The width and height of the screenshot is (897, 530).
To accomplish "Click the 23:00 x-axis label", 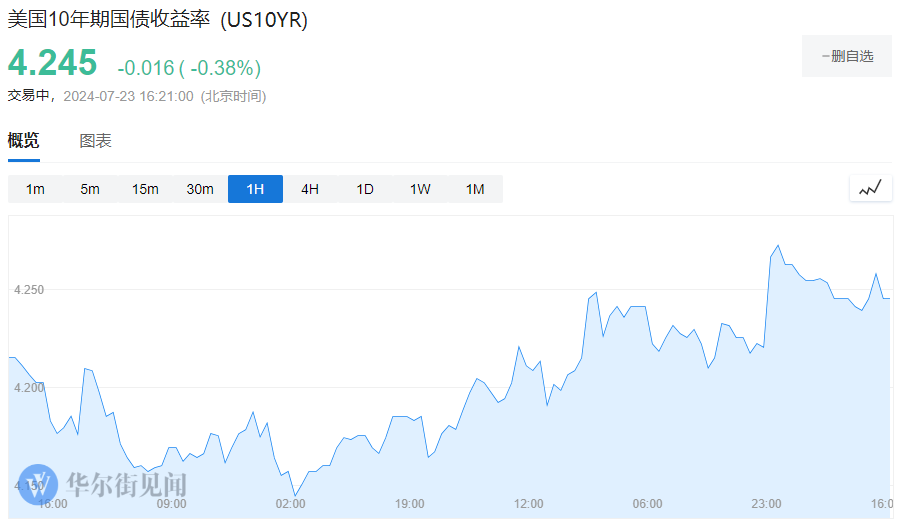I will click(x=766, y=504).
